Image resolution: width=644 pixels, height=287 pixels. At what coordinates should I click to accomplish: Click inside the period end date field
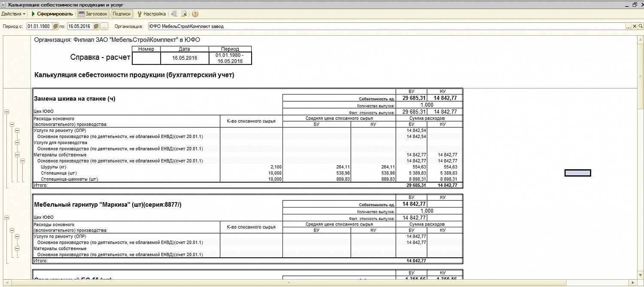[80, 26]
